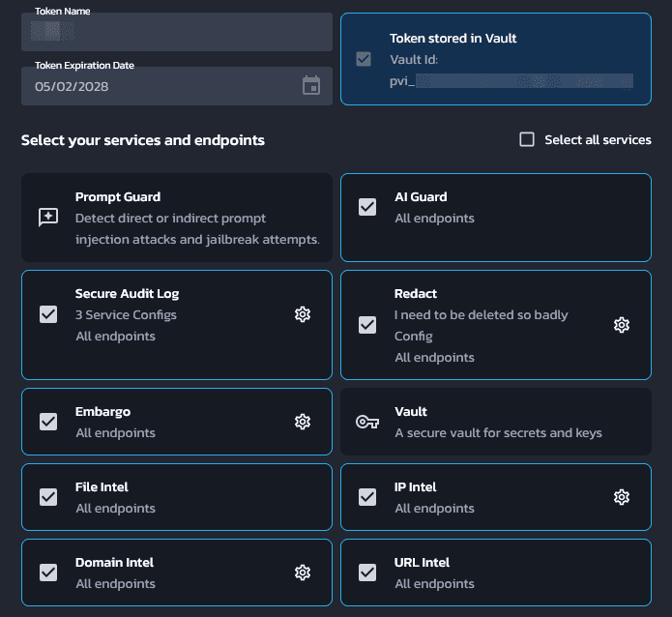This screenshot has height=617, width=672.
Task: Open Domain Intel settings gear
Action: pyautogui.click(x=303, y=573)
